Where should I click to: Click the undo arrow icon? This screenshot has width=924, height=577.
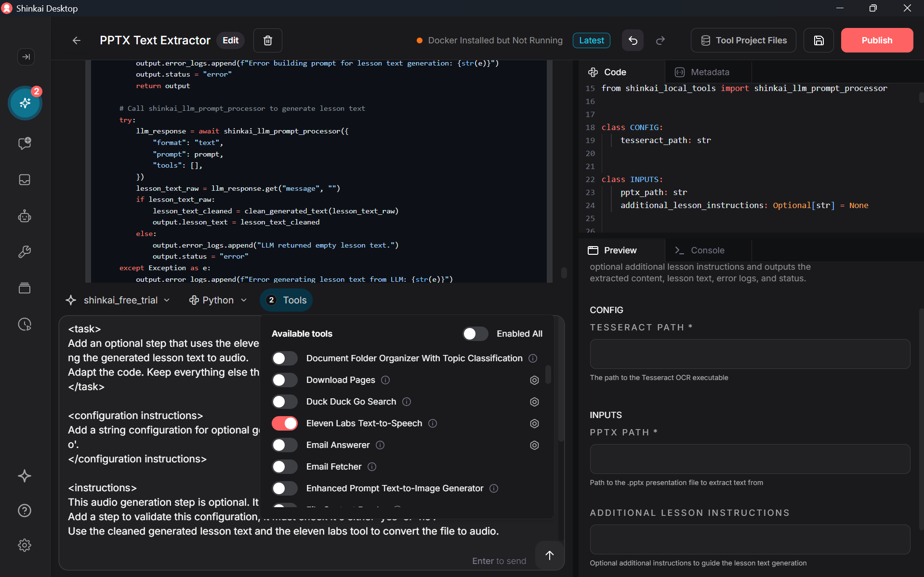(633, 40)
